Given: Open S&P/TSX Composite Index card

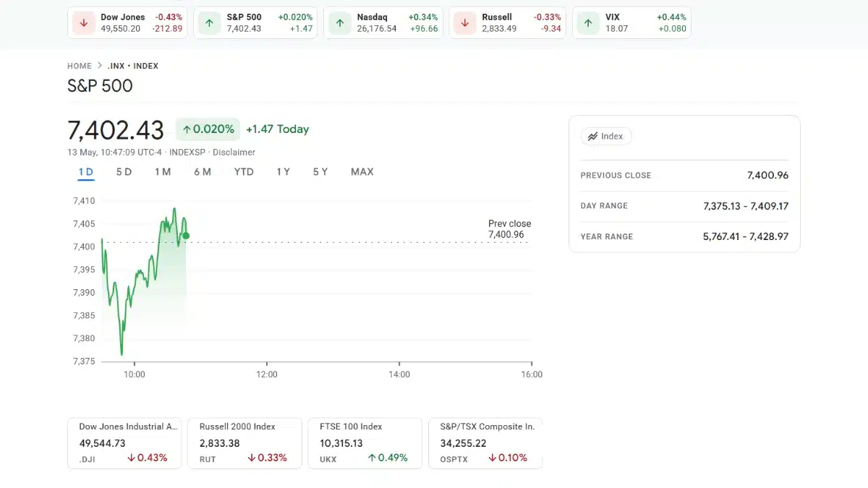Looking at the screenshot, I should coord(485,443).
